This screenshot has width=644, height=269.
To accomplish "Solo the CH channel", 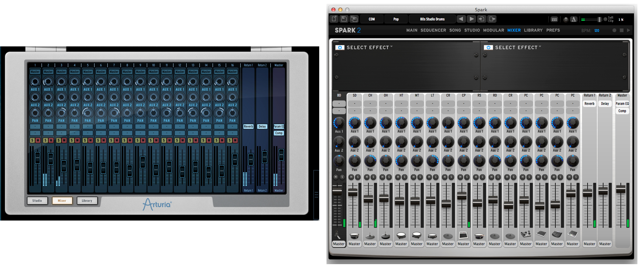I will click(x=373, y=177).
